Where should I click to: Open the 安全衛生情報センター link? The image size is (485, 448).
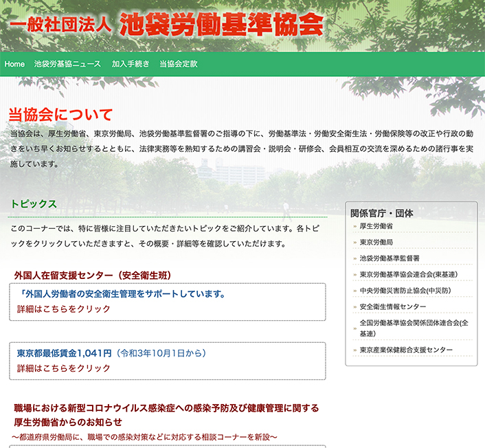(393, 306)
